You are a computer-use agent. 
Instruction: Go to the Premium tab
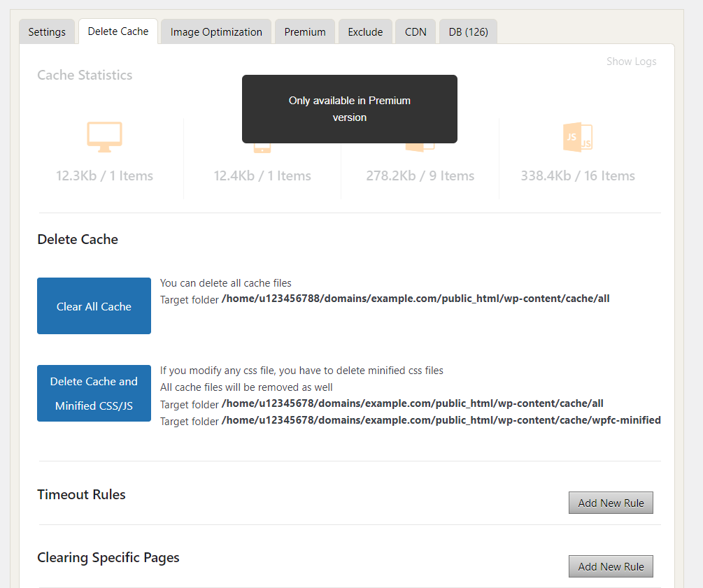point(305,32)
